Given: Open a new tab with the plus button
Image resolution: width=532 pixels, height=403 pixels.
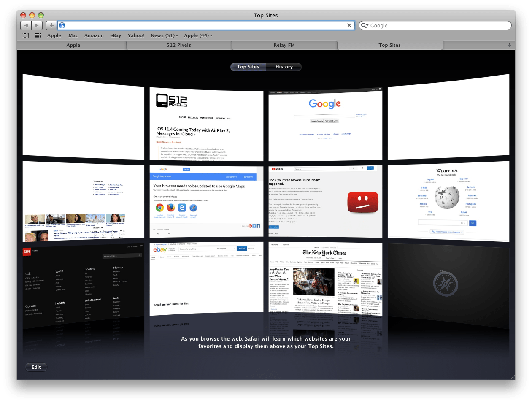Looking at the screenshot, I should 509,45.
